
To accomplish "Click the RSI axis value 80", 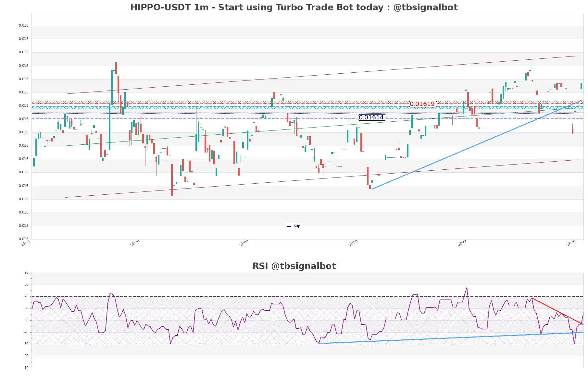I will click(x=26, y=285).
